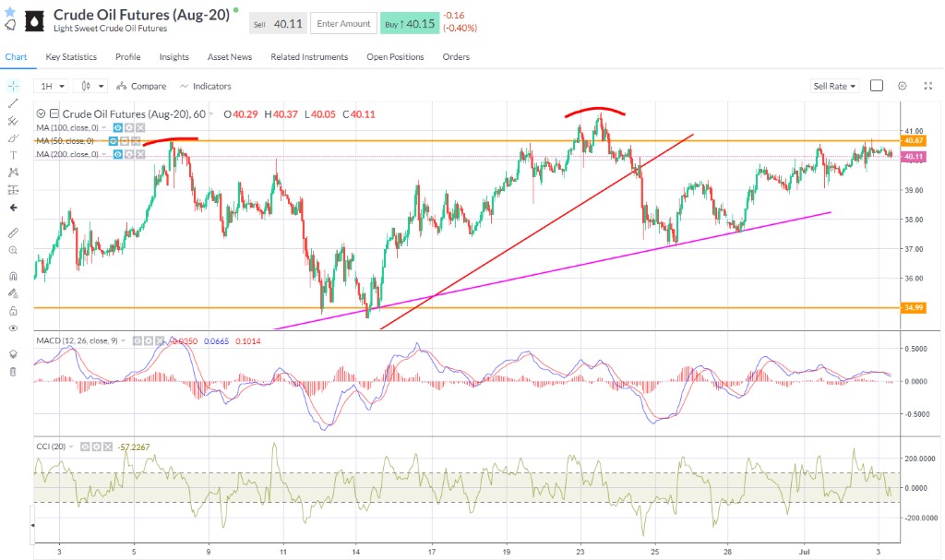945x560 pixels.
Task: Click the zoom in magnifier tool
Action: [x=13, y=250]
